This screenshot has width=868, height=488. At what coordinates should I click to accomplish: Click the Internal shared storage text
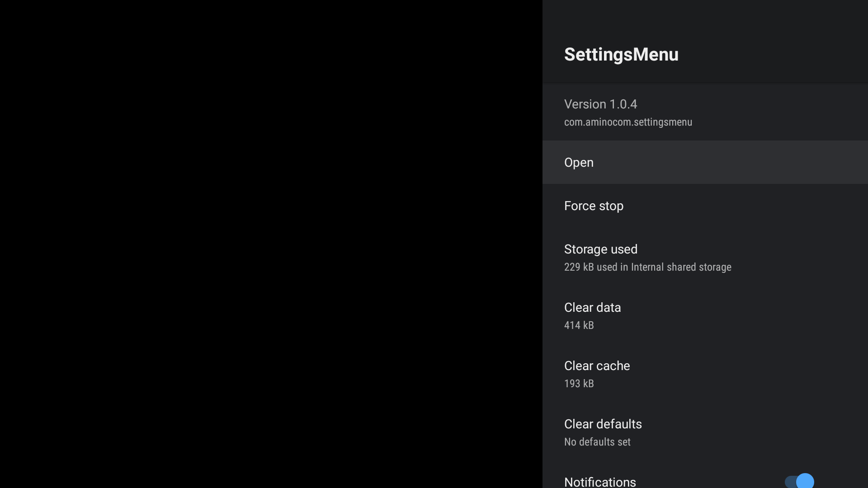[x=681, y=267]
